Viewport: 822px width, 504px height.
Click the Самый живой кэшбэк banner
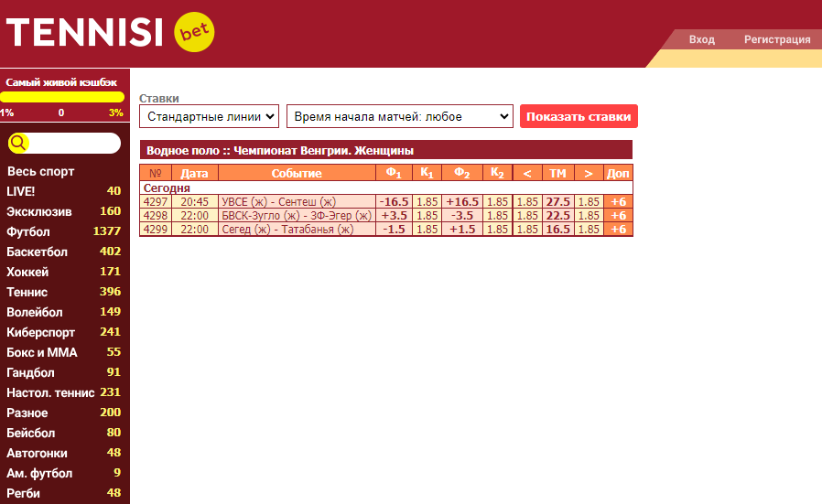click(x=62, y=82)
